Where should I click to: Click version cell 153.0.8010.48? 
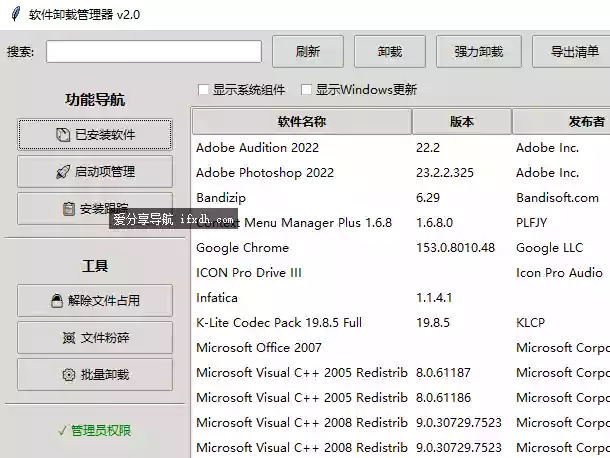[x=456, y=248]
